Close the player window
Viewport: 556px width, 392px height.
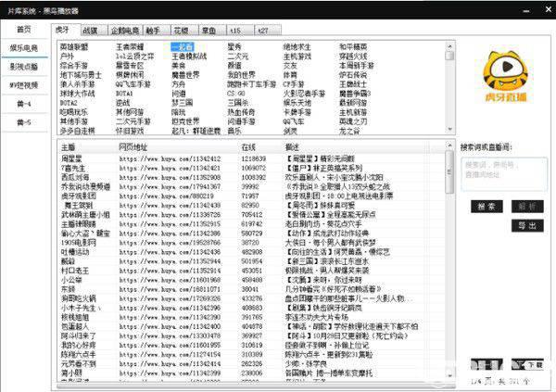click(549, 9)
